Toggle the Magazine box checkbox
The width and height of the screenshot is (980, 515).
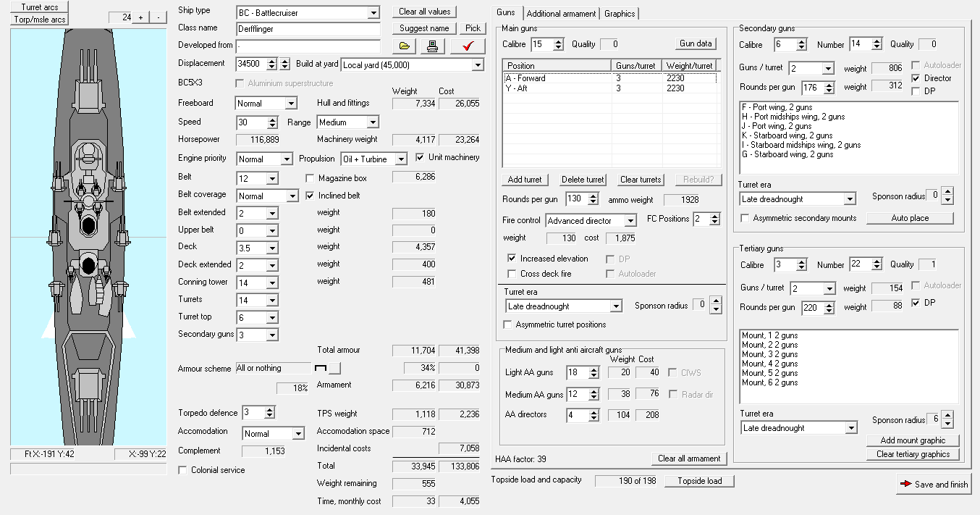click(311, 178)
